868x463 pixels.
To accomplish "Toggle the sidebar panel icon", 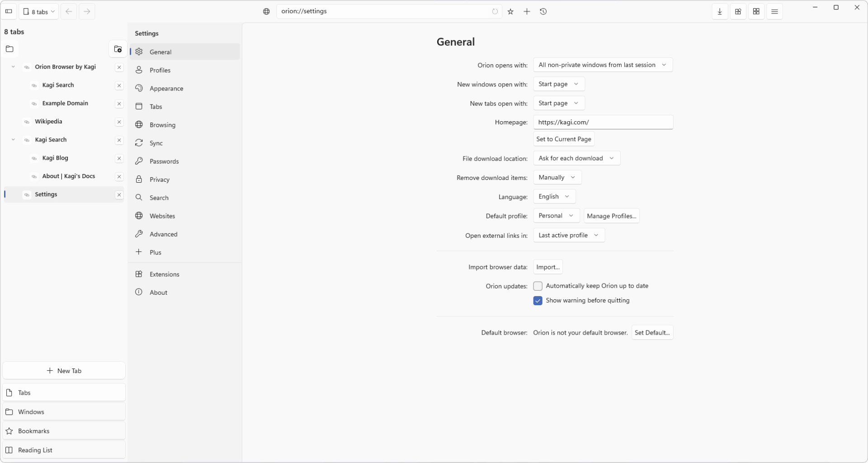I will tap(9, 12).
